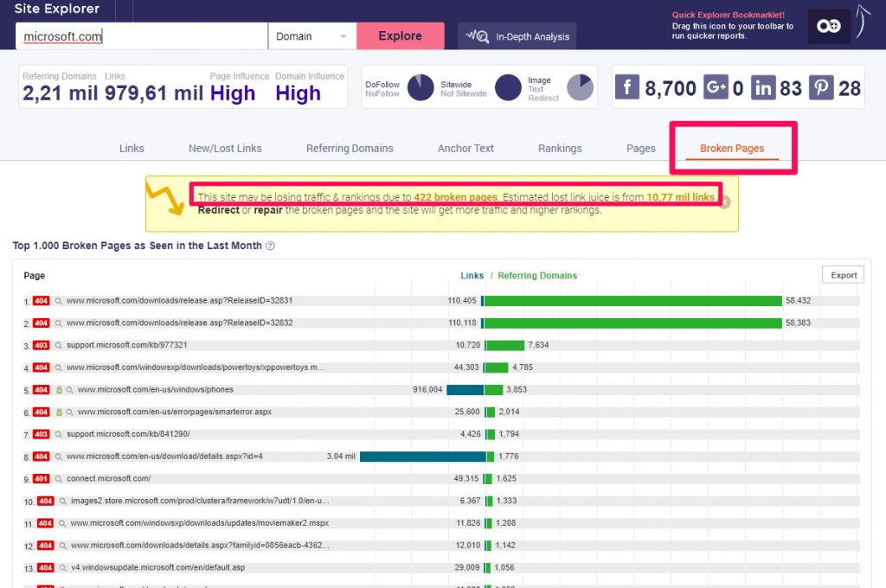Image resolution: width=886 pixels, height=588 pixels.
Task: Go to the Rankings tab
Action: [x=560, y=148]
